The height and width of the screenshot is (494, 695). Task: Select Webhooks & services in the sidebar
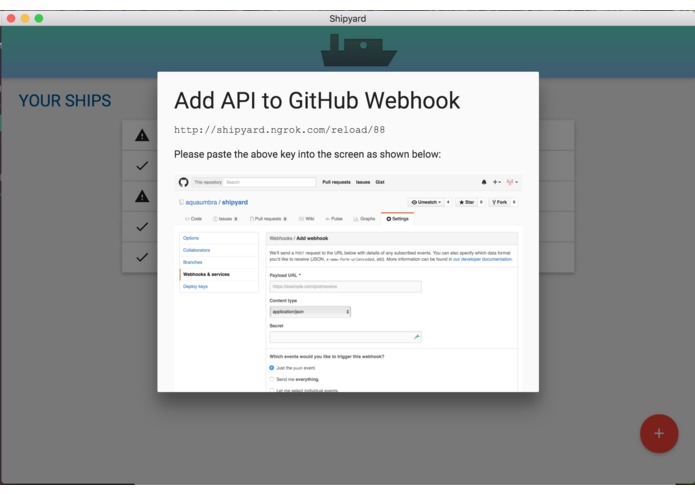coord(219,274)
